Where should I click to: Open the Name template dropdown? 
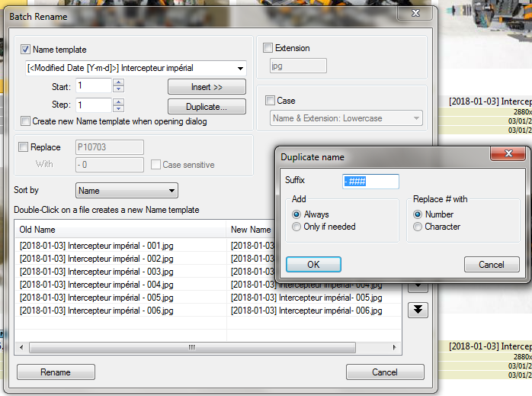[240, 68]
